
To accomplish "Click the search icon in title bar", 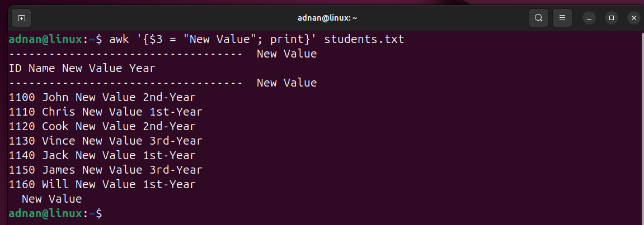I will pyautogui.click(x=538, y=18).
